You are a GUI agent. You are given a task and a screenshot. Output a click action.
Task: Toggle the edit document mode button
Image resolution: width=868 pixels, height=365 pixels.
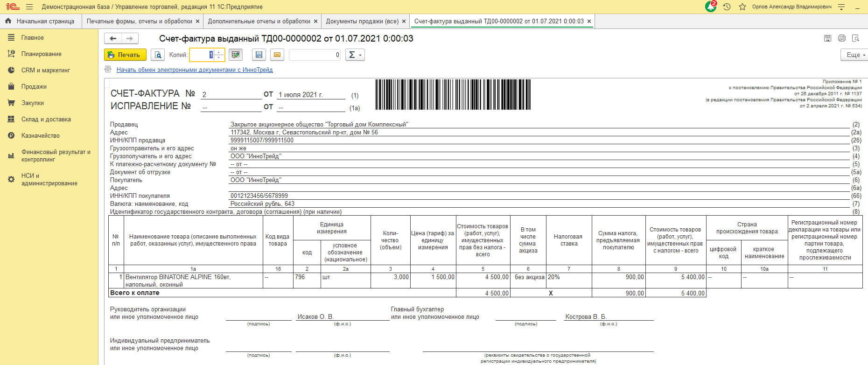(236, 55)
